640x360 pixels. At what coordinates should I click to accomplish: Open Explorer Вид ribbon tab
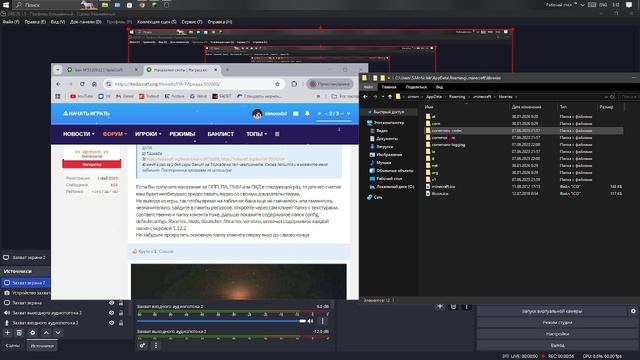439,87
